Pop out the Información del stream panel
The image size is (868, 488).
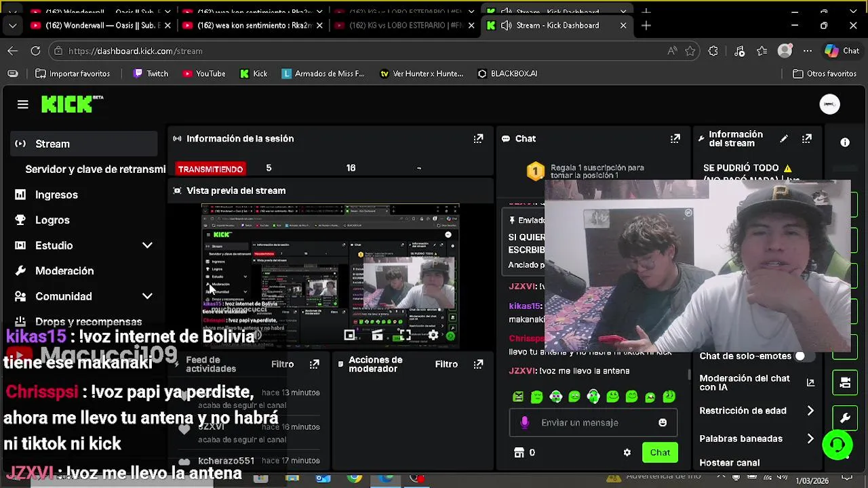pyautogui.click(x=807, y=138)
